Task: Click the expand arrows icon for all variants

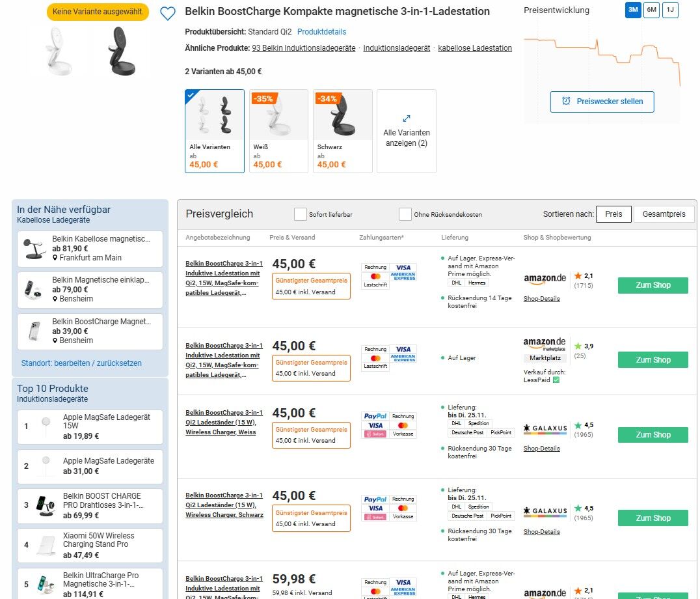Action: click(x=407, y=118)
